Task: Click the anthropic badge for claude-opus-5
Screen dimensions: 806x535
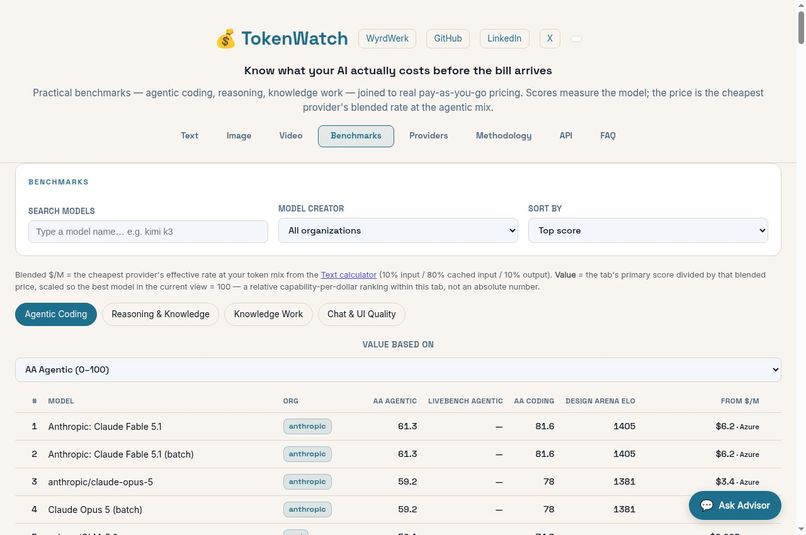Action: (x=307, y=482)
